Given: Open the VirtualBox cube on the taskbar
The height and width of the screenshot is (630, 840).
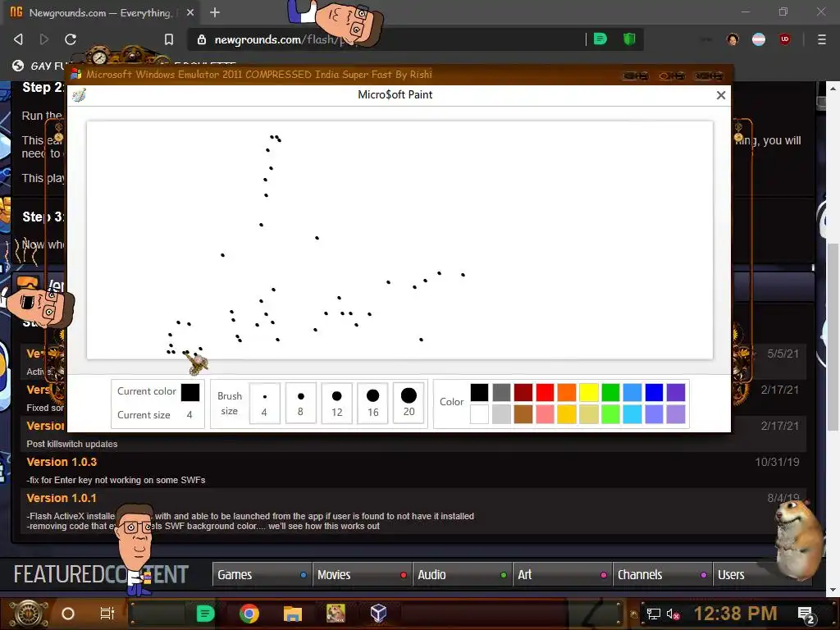Looking at the screenshot, I should tap(378, 614).
